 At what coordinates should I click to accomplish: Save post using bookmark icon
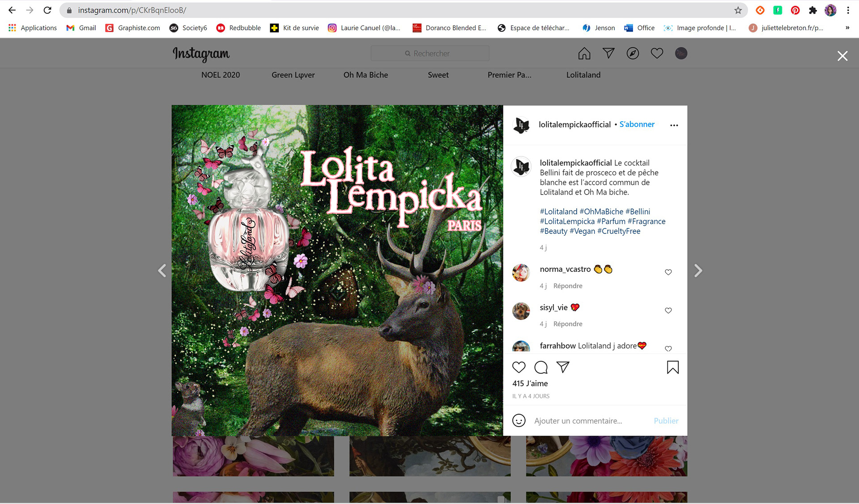pyautogui.click(x=672, y=367)
